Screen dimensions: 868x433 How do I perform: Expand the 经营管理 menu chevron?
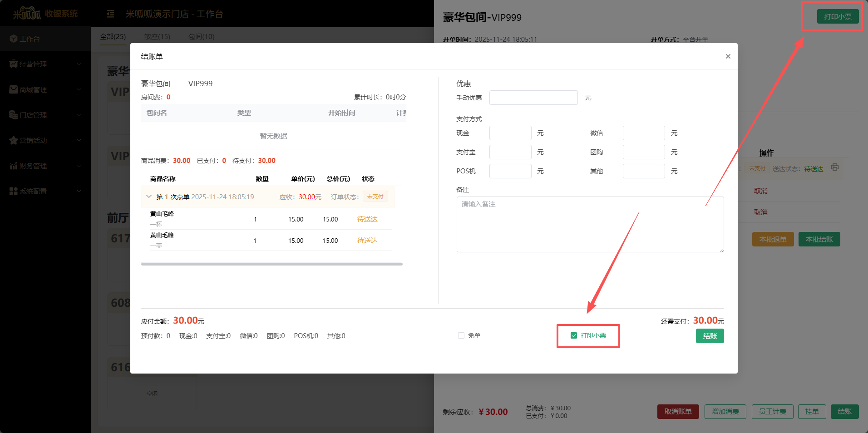coord(79,64)
